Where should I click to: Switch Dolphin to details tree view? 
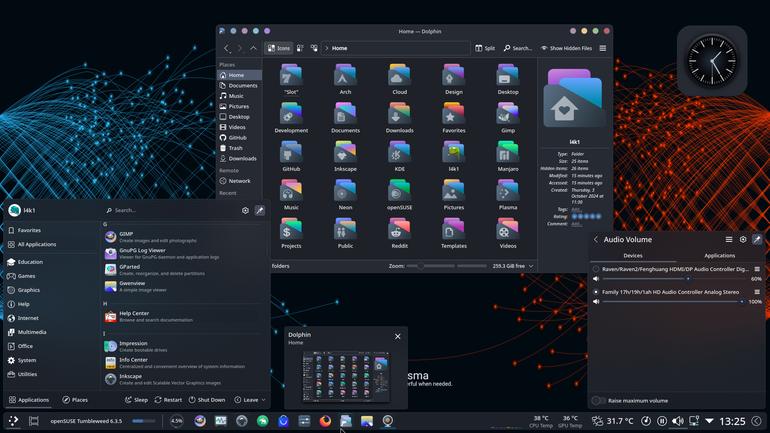[x=314, y=48]
